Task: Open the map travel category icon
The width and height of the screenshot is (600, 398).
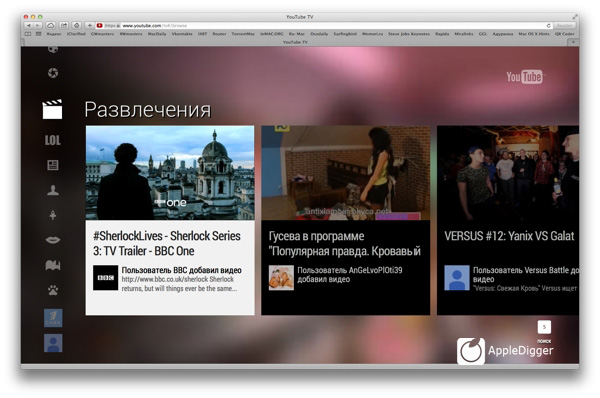Action: pos(53,265)
